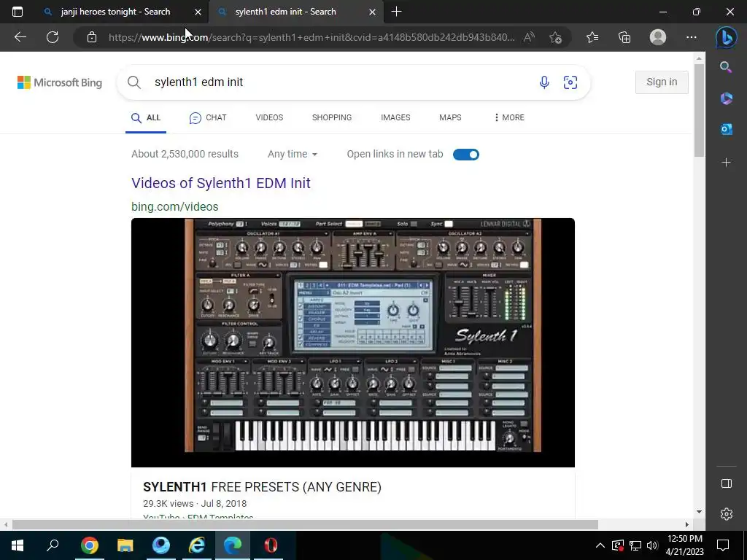Switch to the IMAGES tab

(395, 117)
